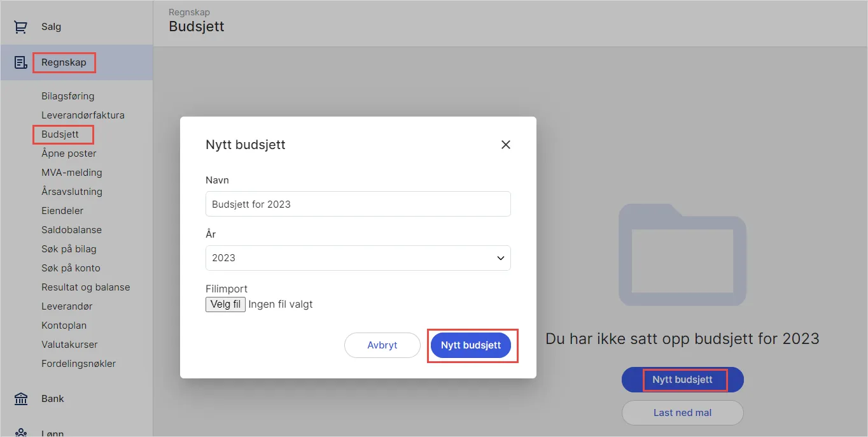Download template via Last ned mal
This screenshot has width=868, height=437.
pyautogui.click(x=682, y=413)
